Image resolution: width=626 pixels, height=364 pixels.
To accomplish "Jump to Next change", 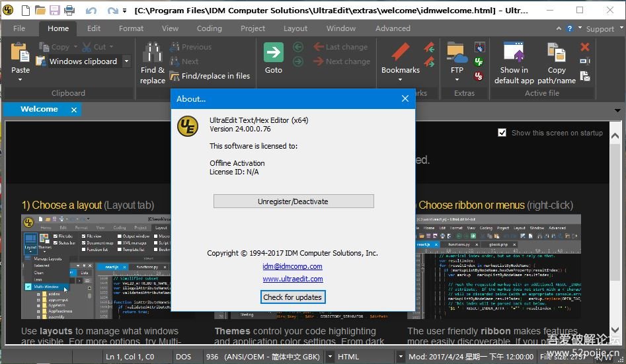I will tap(342, 61).
